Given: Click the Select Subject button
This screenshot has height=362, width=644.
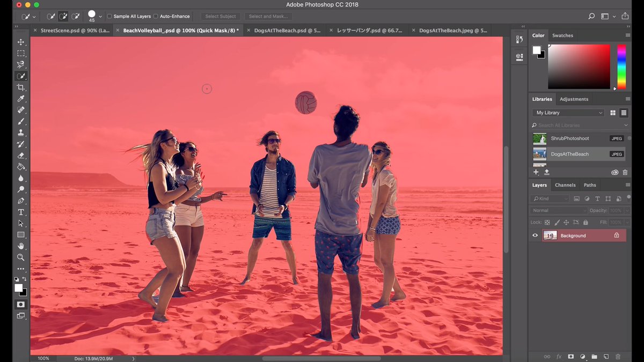Looking at the screenshot, I should pos(221,16).
